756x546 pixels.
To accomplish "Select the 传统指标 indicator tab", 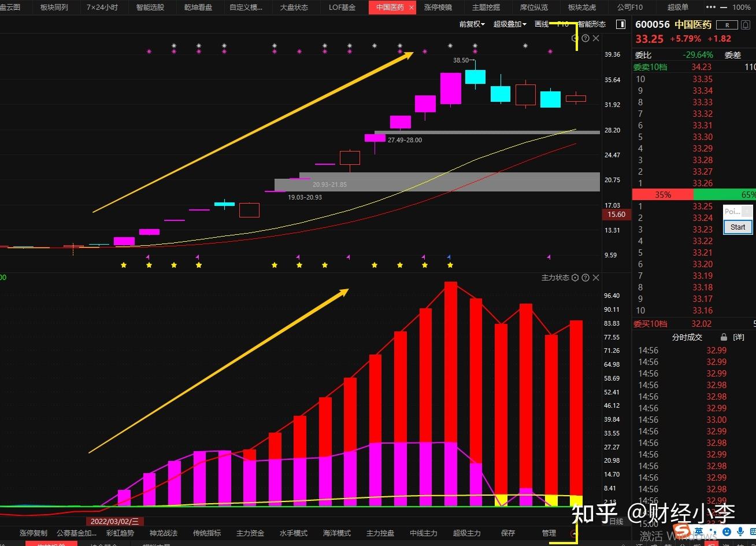I will (x=207, y=533).
